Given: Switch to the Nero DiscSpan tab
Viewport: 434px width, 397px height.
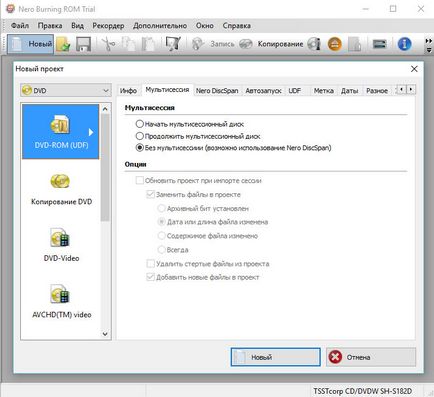Looking at the screenshot, I should point(217,91).
